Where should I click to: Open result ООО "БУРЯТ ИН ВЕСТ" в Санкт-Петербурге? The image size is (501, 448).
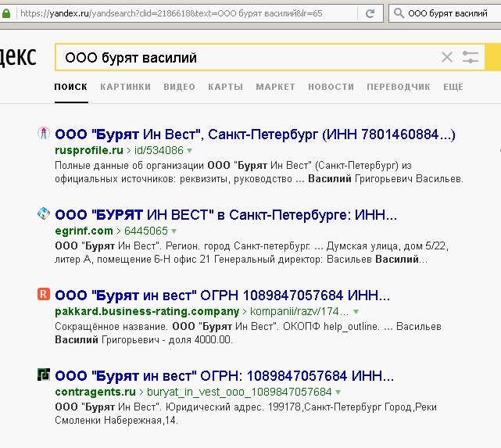(x=226, y=215)
